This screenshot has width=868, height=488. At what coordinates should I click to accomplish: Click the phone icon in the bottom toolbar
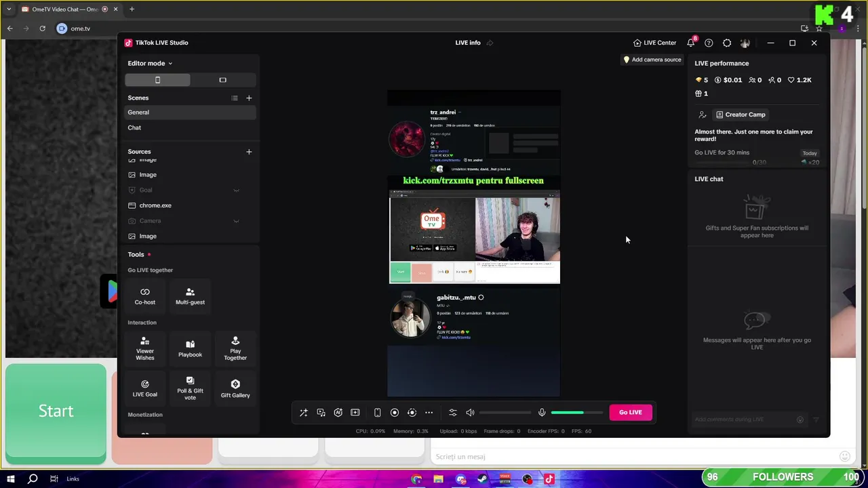(378, 413)
